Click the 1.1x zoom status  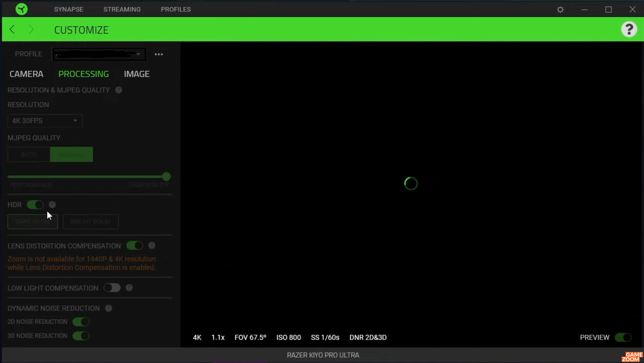(218, 337)
